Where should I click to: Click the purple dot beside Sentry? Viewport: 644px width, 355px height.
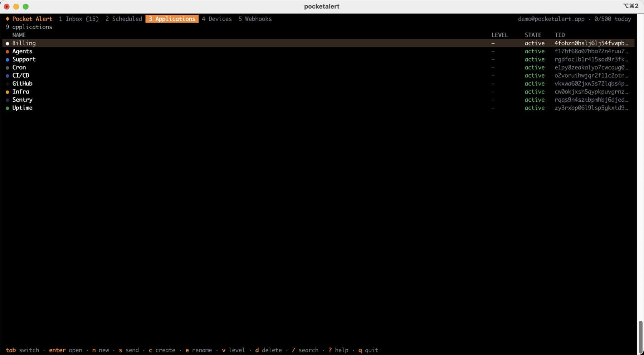click(x=8, y=100)
